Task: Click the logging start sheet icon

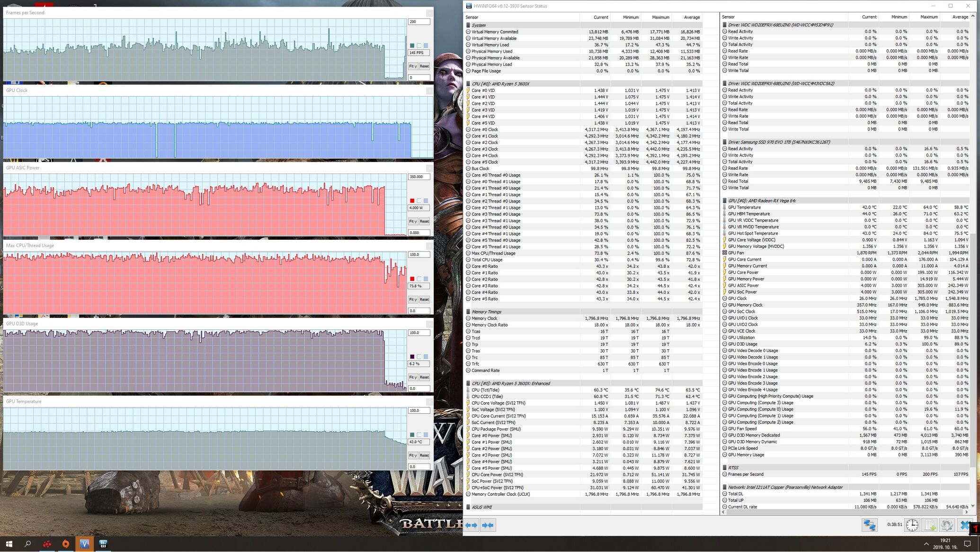Action: pyautogui.click(x=930, y=525)
